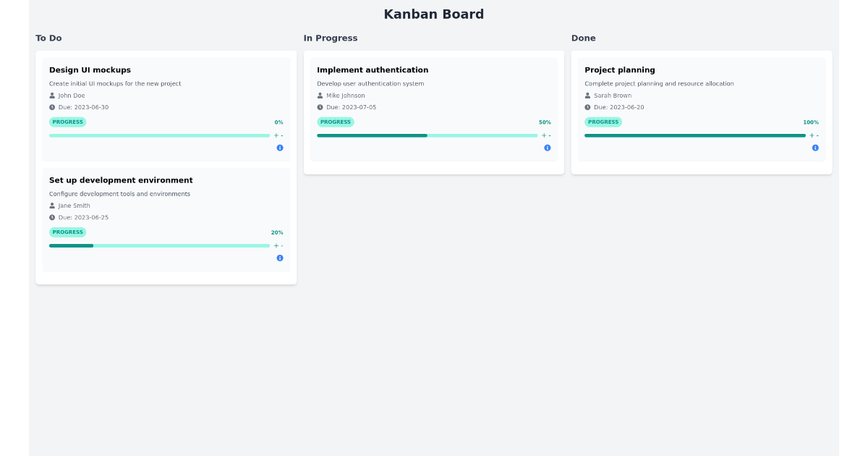Screen dimensions: 868x456
Task: Select the Done column header
Action: (583, 38)
